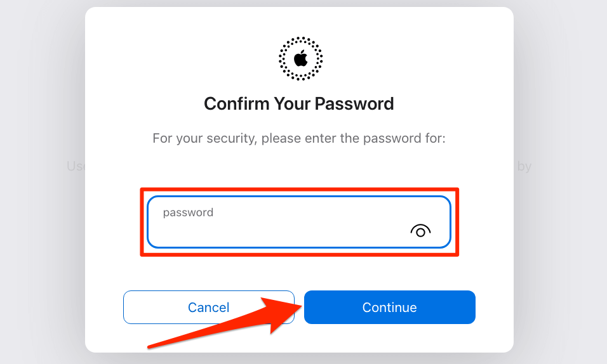Select the "Confirm Your Password" heading
The width and height of the screenshot is (607, 364).
pyautogui.click(x=299, y=103)
